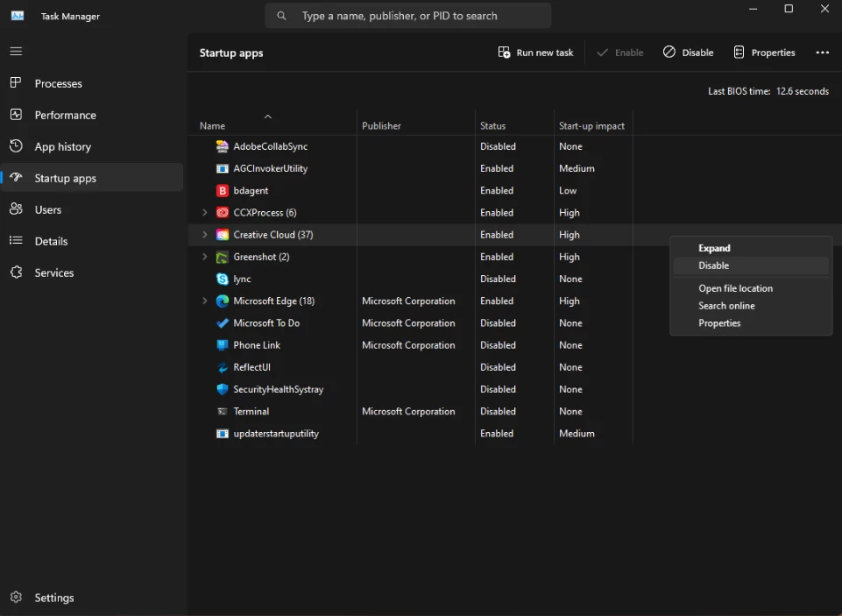Screen dimensions: 842x616
Task: Click the Startup apps gauge icon
Action: click(16, 177)
